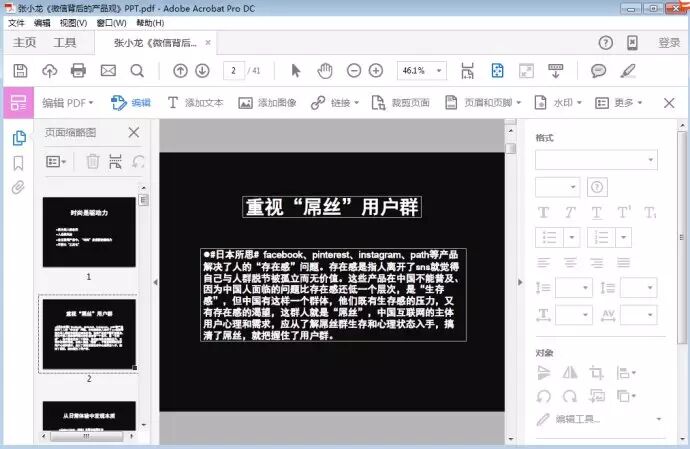Click the document vertical scrollbar thumb

pos(510,148)
